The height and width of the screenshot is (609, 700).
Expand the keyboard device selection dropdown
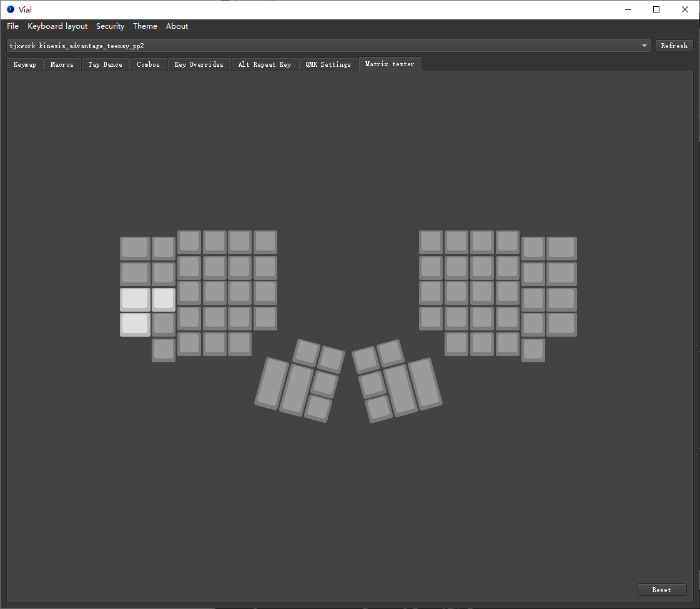tap(644, 46)
